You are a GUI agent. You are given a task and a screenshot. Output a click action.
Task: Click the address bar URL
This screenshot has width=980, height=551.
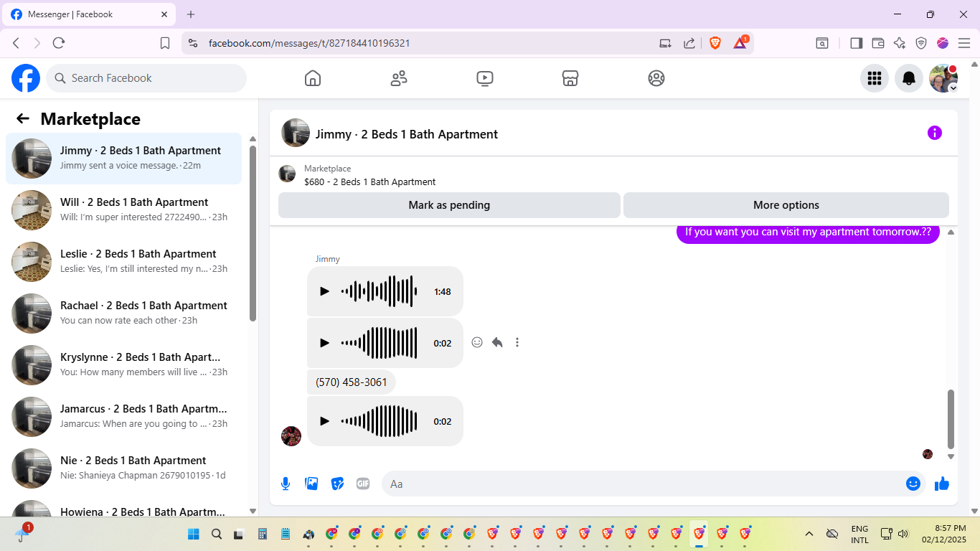pyautogui.click(x=309, y=43)
